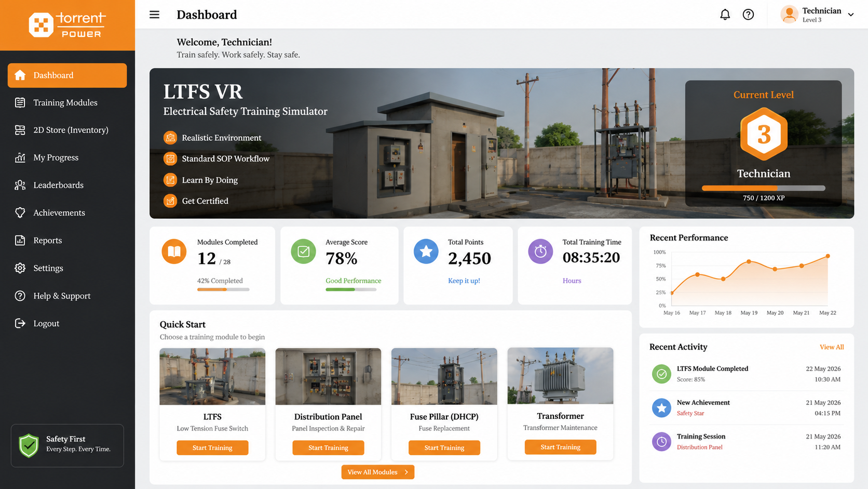Click the 78% average score value
This screenshot has width=868, height=489.
tap(342, 258)
